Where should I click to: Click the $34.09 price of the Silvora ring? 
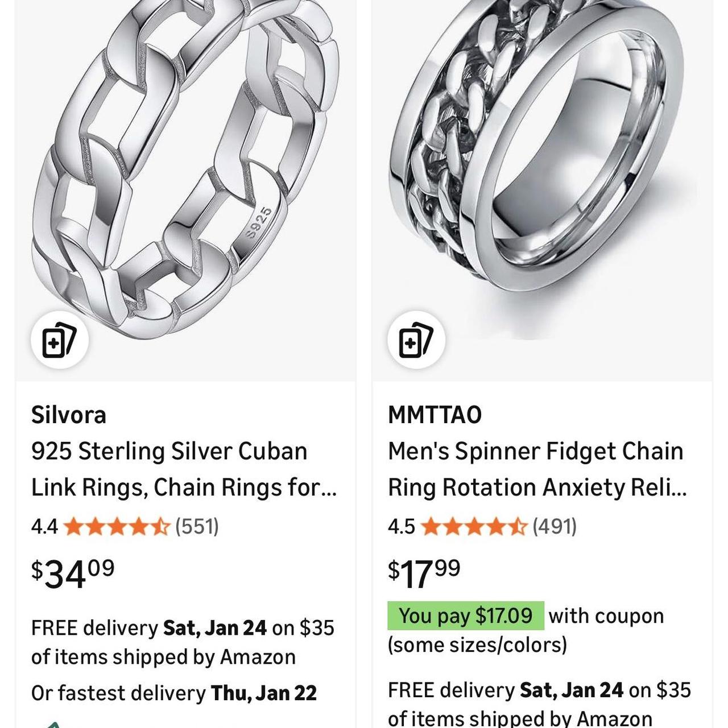(71, 572)
